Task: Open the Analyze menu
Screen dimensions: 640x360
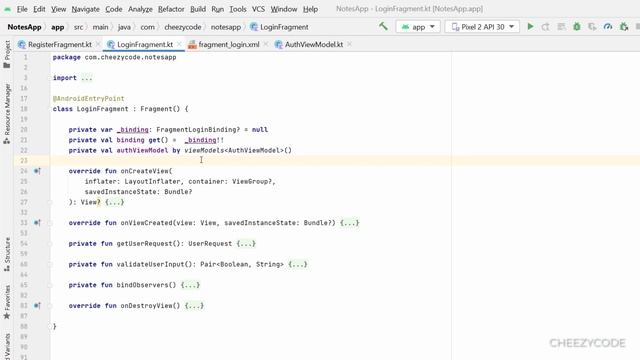Action: (140, 9)
